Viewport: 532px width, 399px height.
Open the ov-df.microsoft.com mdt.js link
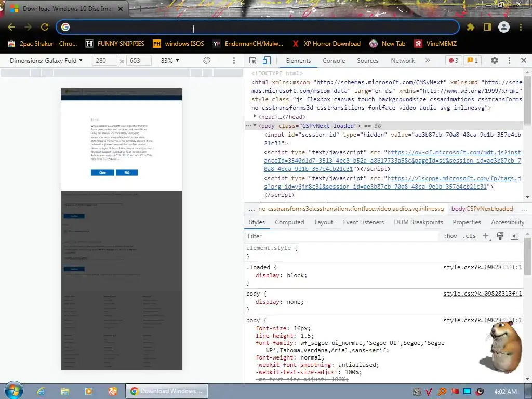[x=393, y=161]
